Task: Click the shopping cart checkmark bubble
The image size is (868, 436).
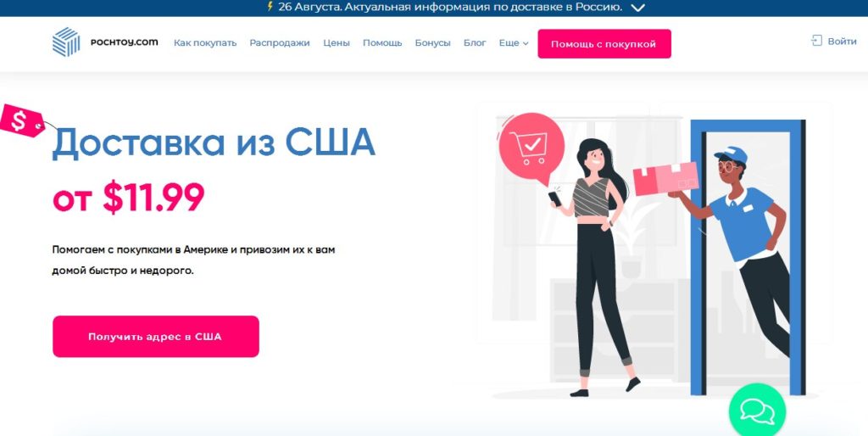Action: [x=531, y=148]
